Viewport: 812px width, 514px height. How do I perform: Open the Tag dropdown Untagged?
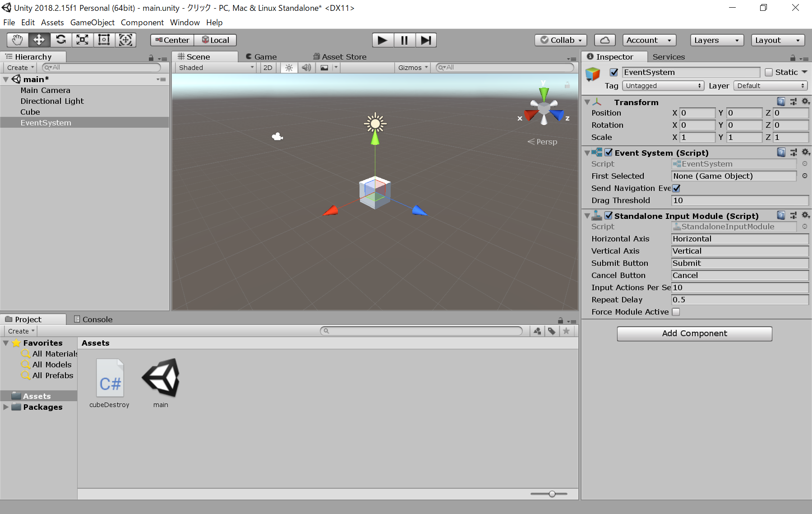click(x=663, y=86)
